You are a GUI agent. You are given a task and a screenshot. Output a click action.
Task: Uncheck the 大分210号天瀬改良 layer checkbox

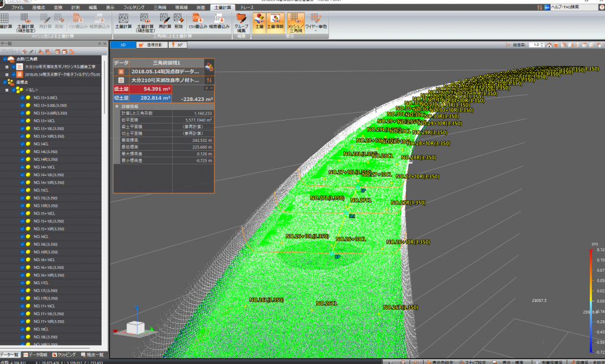[14, 67]
